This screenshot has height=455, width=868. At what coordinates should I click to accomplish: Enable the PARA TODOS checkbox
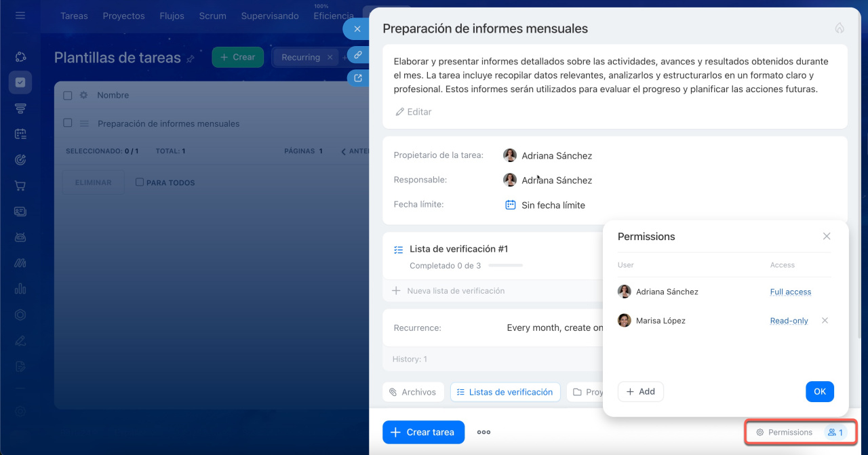click(x=140, y=182)
